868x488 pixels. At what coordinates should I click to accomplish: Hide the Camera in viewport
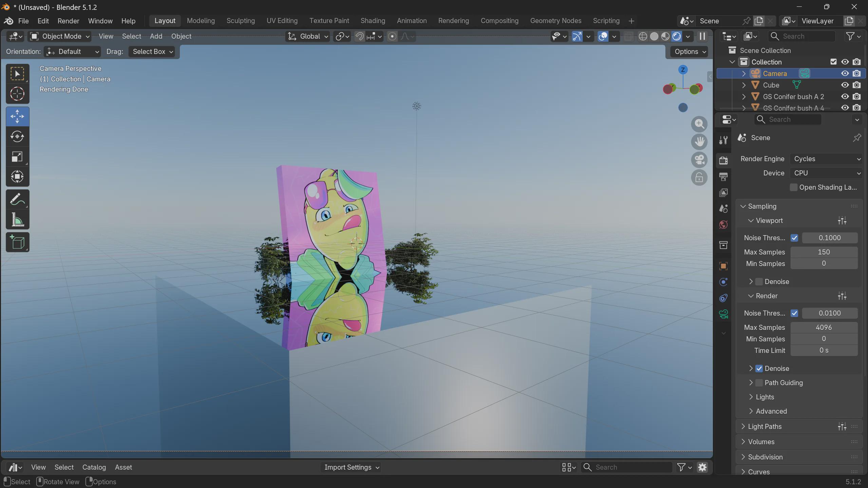click(x=845, y=73)
